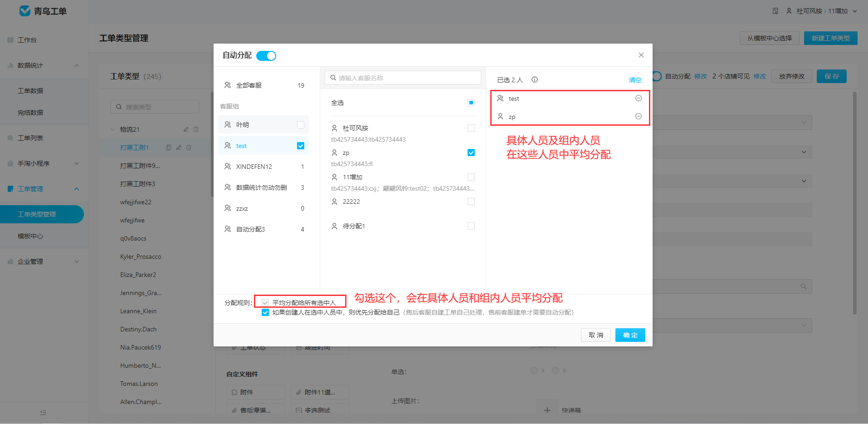Select the 自动分配3 group
The image size is (868, 424).
pos(263,229)
